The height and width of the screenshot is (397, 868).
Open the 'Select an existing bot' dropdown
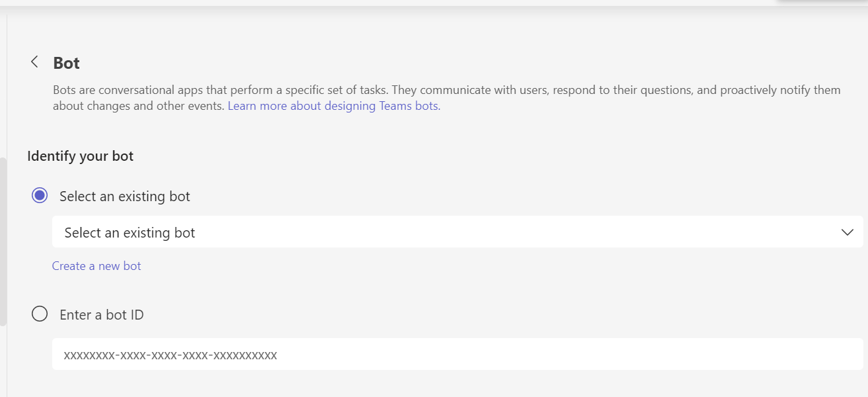(x=457, y=232)
